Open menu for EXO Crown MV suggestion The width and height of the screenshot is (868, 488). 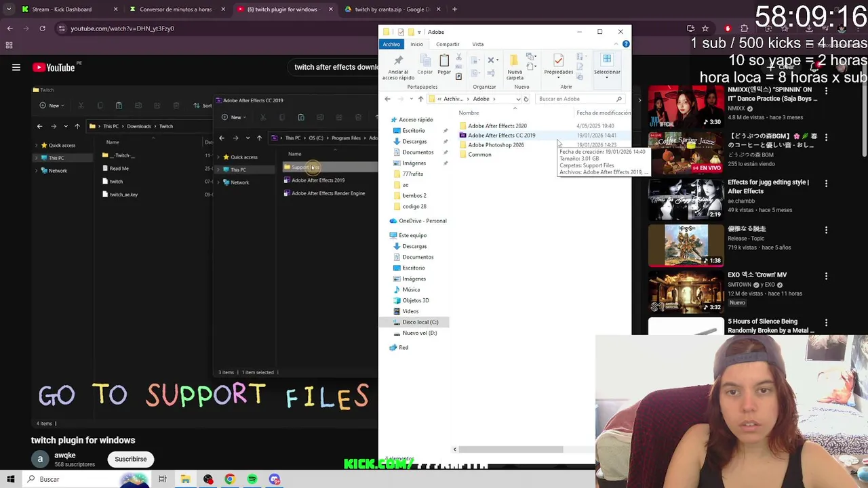pos(826,276)
